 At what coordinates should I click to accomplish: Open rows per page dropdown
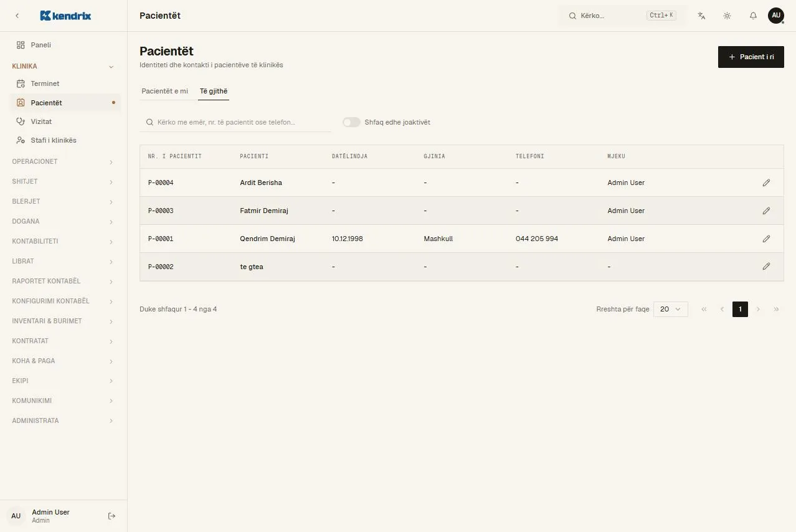[x=670, y=309]
